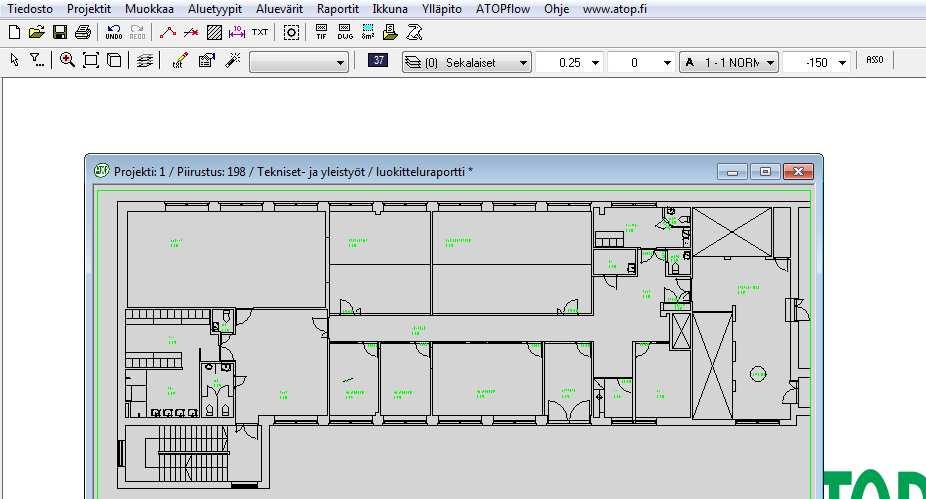Undo the last action
Screen dimensions: 926x499
(x=113, y=32)
